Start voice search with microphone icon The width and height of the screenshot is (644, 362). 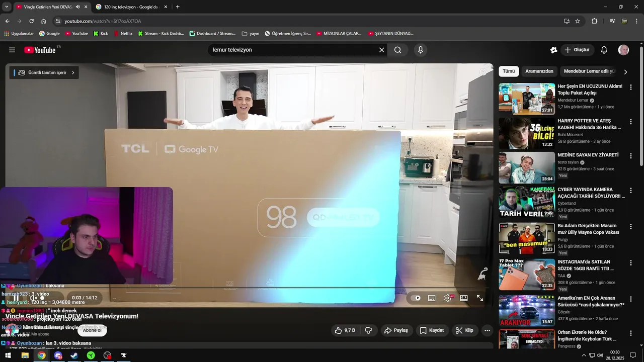tap(421, 50)
